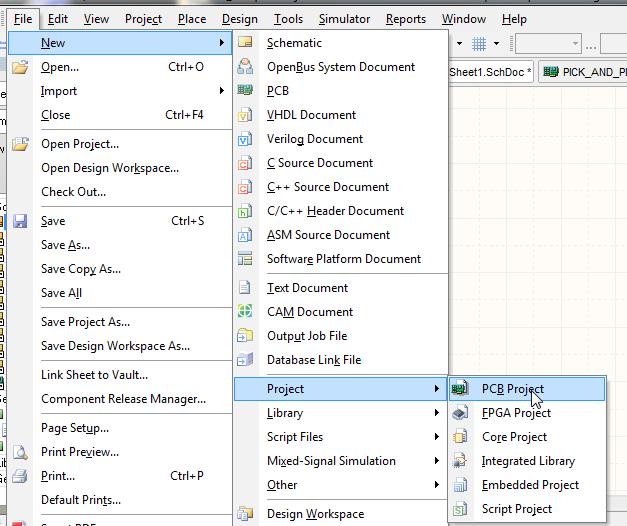The image size is (627, 526).
Task: Click the OpenBus System Document icon
Action: pyautogui.click(x=245, y=66)
